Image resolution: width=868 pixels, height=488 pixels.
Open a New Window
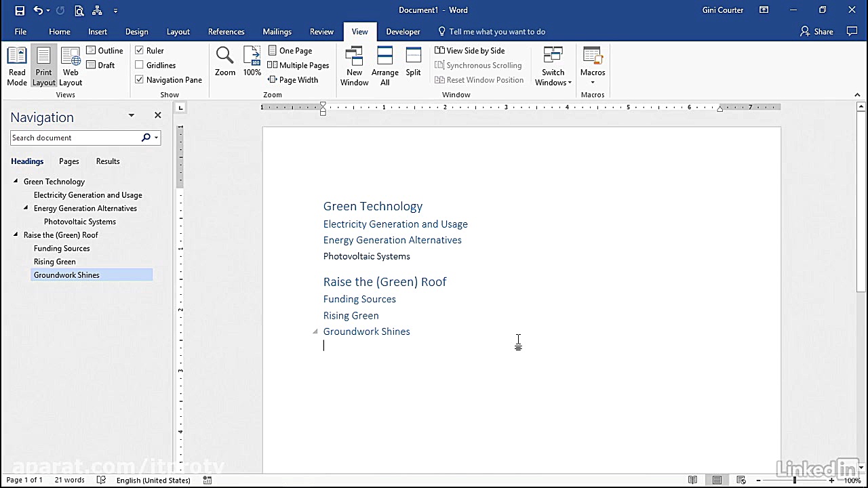(x=354, y=66)
